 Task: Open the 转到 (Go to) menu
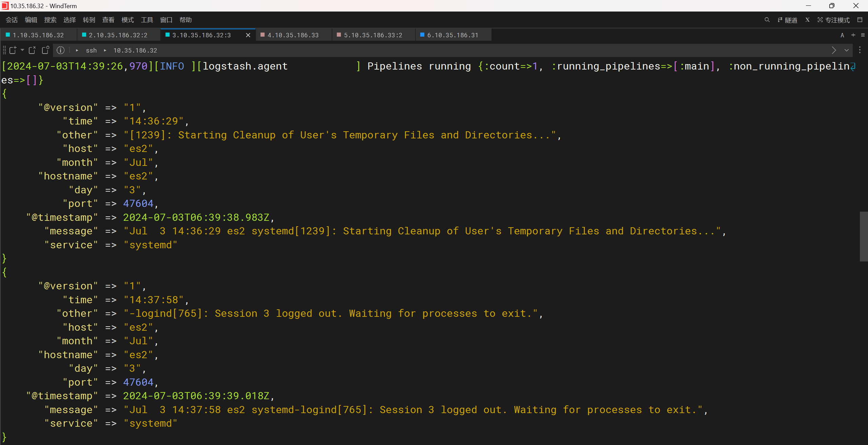[89, 20]
